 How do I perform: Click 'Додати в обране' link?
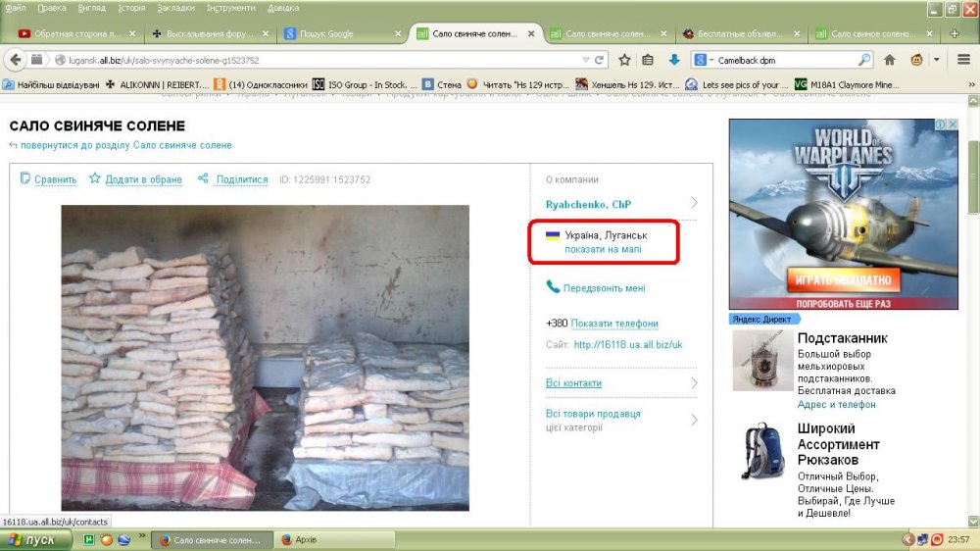144,179
